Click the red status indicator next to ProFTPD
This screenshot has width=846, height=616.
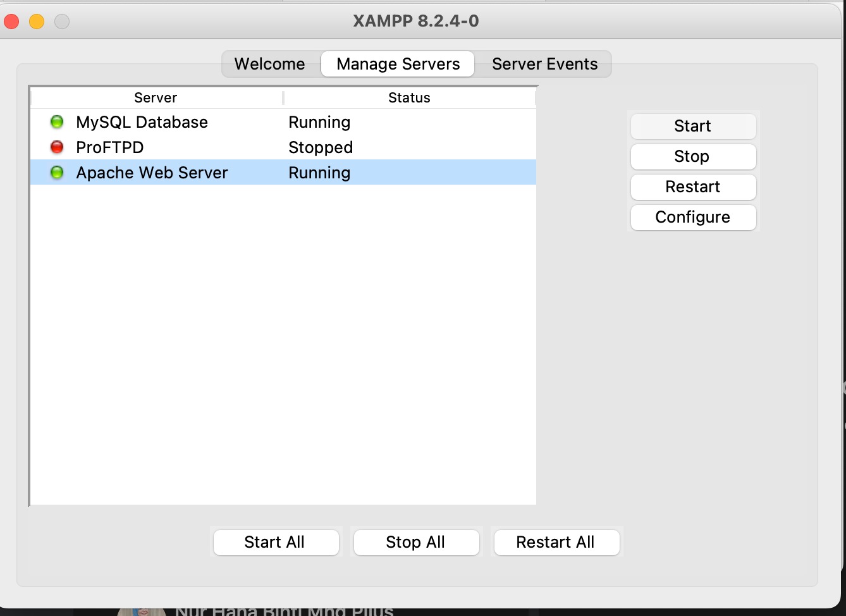57,147
